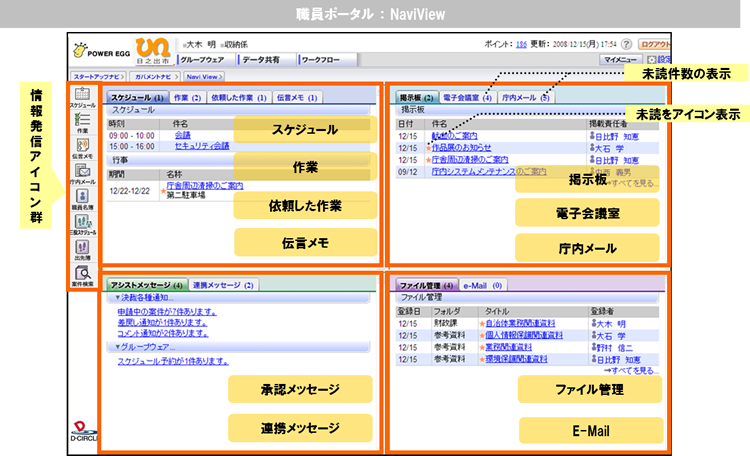The width and height of the screenshot is (750, 456).
Task: Click person icon beside 野村 信二
Action: click(x=594, y=347)
